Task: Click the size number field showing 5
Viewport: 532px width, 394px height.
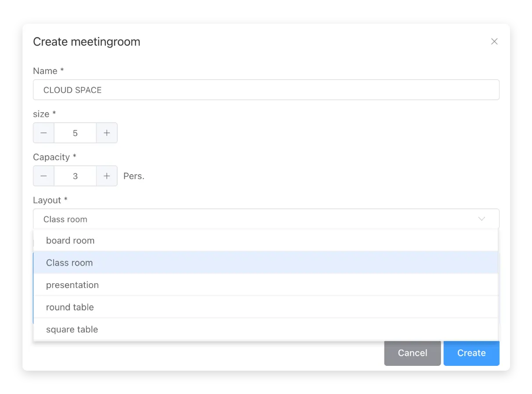Action: pos(75,133)
